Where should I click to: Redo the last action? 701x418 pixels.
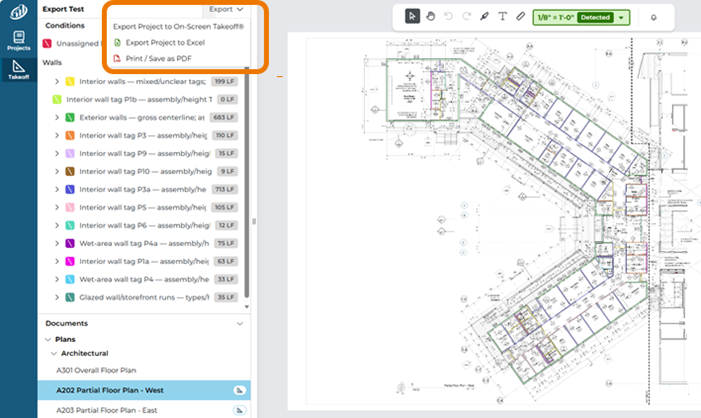pyautogui.click(x=466, y=17)
